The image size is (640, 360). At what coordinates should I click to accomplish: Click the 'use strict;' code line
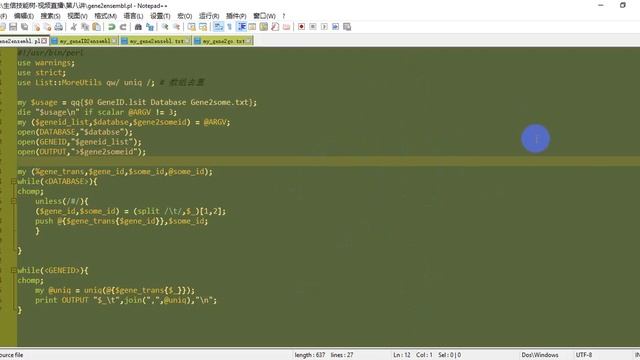[x=41, y=73]
